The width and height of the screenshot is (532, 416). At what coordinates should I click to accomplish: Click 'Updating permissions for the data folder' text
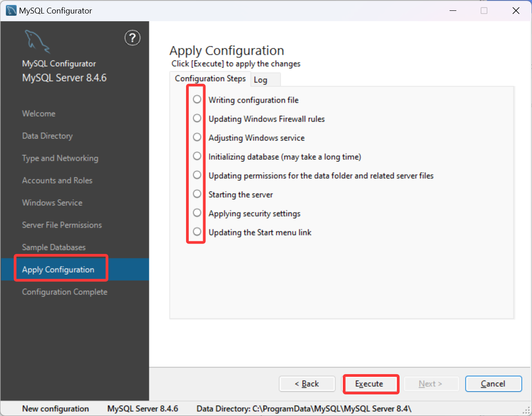[321, 176]
